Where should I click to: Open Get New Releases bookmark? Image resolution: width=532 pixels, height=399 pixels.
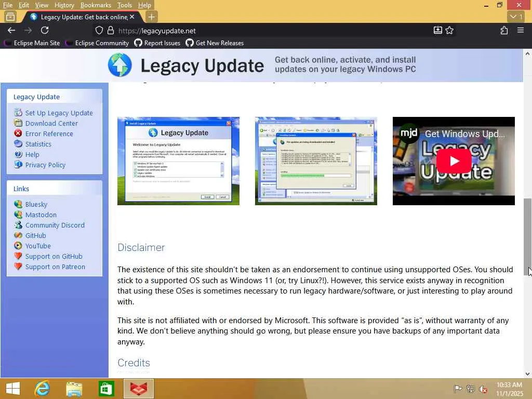[x=215, y=43]
